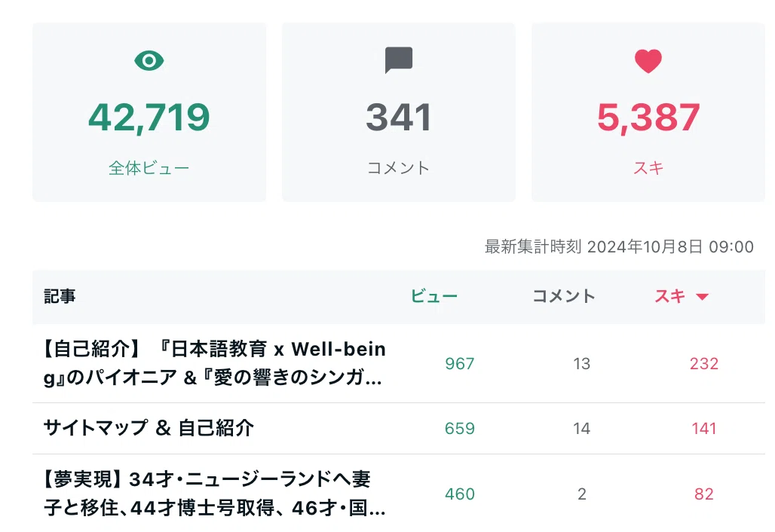Viewport: 775px width, 532px height.
Task: Click the 967 view count value
Action: (x=460, y=363)
